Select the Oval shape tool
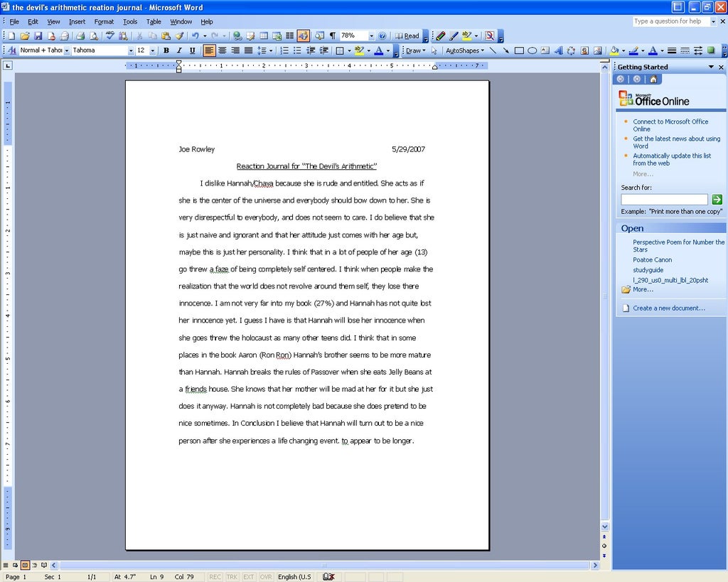 [532, 50]
